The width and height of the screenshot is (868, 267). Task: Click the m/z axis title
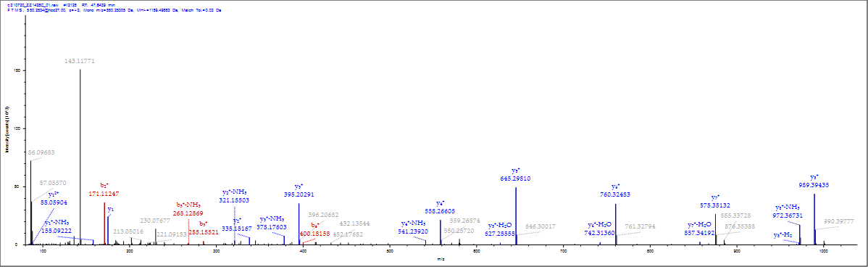coord(441,259)
